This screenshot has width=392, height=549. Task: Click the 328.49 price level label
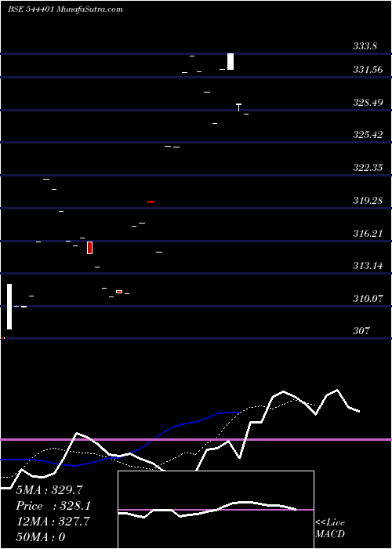tap(368, 103)
